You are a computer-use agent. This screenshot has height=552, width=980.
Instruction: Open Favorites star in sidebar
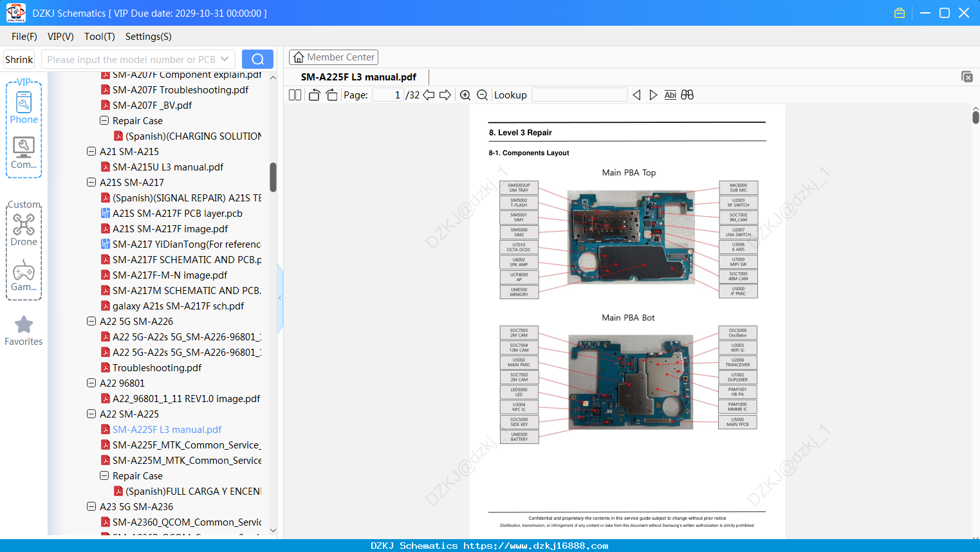pyautogui.click(x=24, y=331)
